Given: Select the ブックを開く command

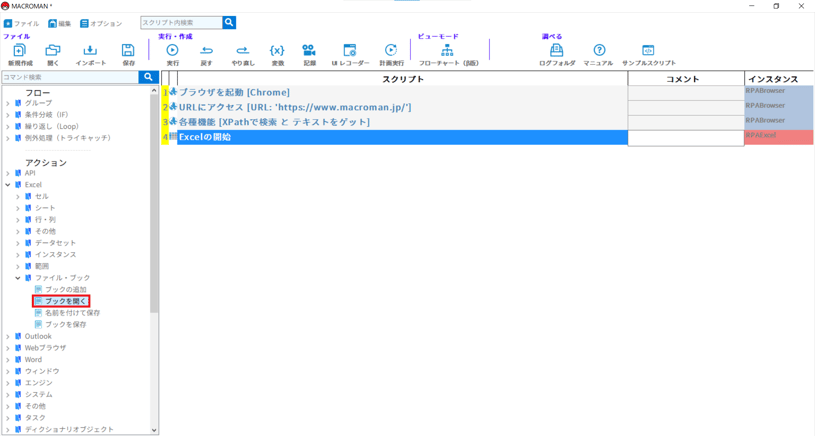Looking at the screenshot, I should (x=65, y=301).
